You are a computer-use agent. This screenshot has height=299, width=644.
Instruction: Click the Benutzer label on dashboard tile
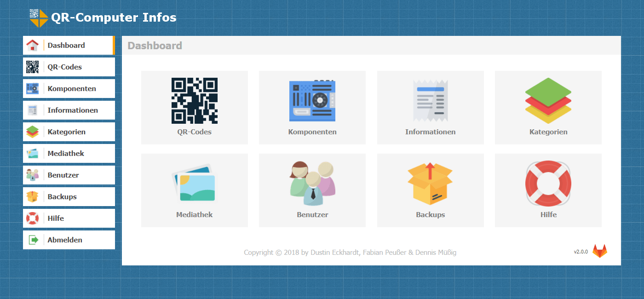(x=312, y=215)
